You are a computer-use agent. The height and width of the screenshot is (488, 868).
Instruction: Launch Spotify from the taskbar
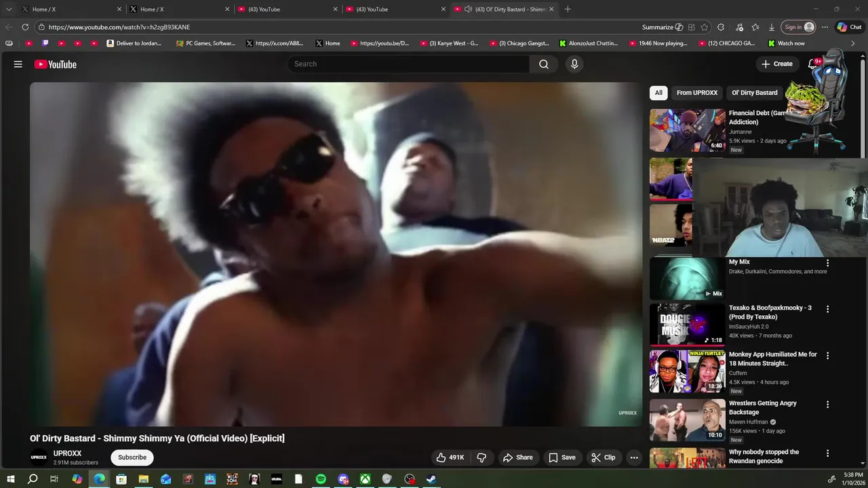coord(321,479)
